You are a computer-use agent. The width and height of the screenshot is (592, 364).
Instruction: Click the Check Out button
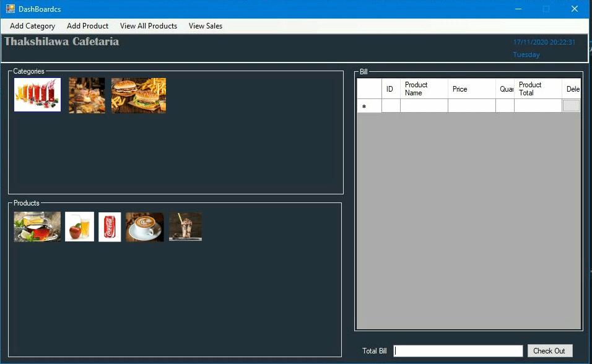[x=550, y=351]
